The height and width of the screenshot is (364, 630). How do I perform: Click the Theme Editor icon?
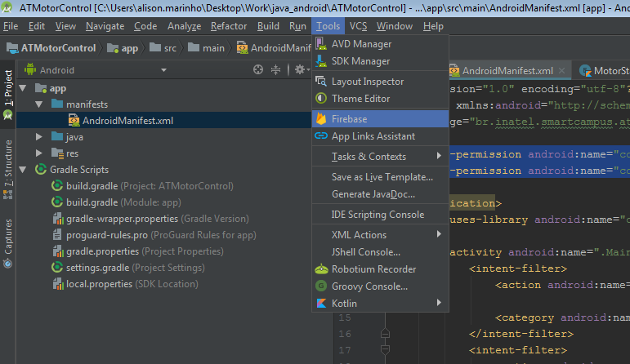[x=321, y=99]
